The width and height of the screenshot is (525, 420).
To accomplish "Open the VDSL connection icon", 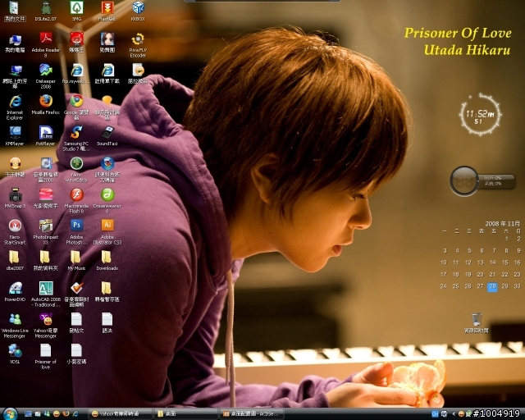I will point(15,354).
